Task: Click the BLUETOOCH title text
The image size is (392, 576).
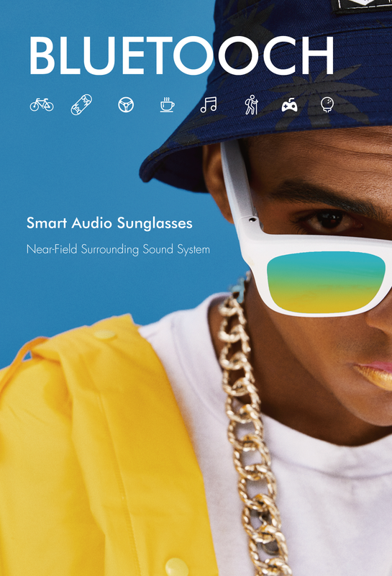Action: tap(182, 55)
